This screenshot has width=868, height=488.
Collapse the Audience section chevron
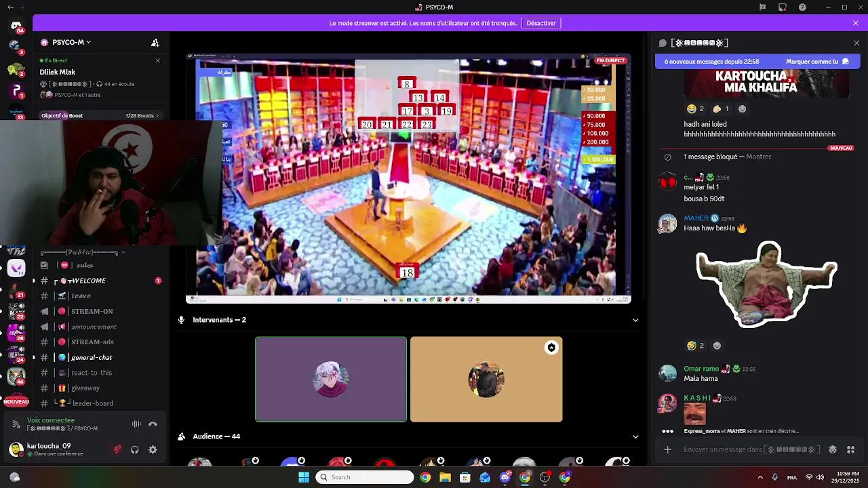(635, 436)
